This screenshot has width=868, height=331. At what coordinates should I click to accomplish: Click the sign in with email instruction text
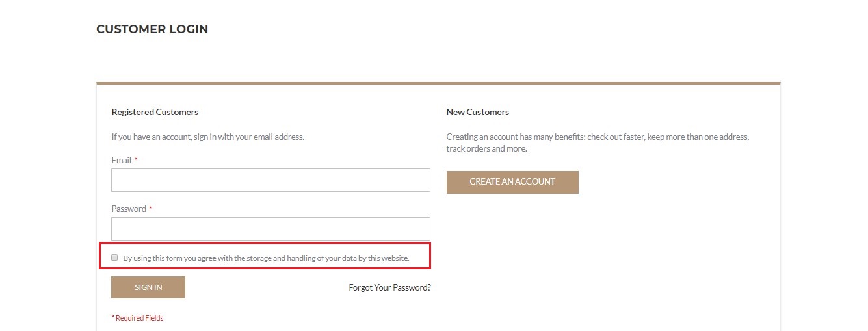(208, 137)
